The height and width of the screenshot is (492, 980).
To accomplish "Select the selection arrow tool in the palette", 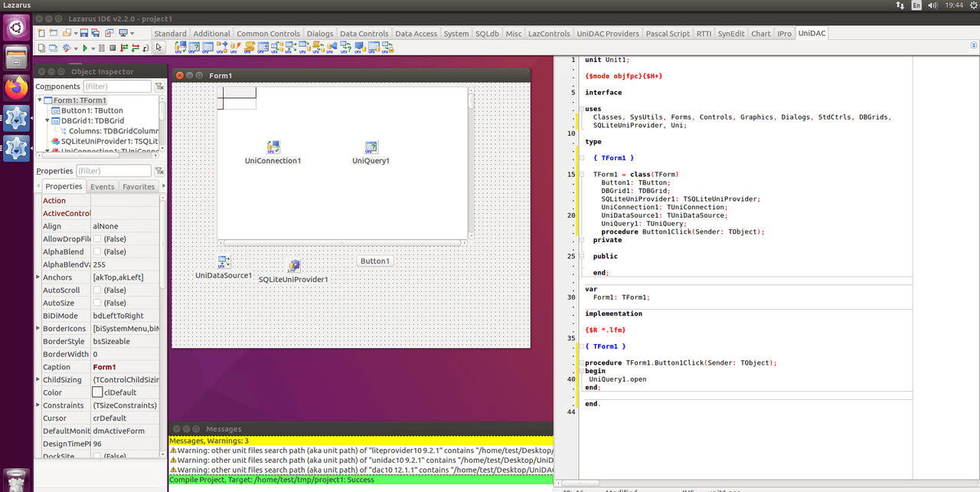I will pyautogui.click(x=158, y=48).
